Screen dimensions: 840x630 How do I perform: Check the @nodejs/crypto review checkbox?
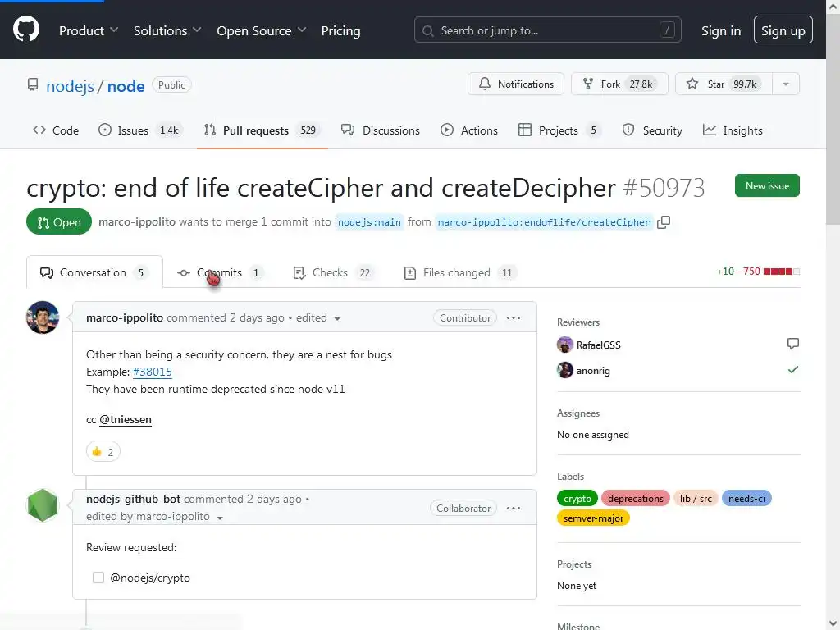[x=98, y=577]
